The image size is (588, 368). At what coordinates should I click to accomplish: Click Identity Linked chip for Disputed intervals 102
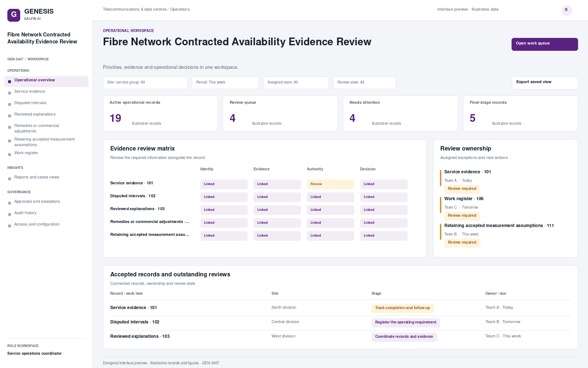[224, 197]
